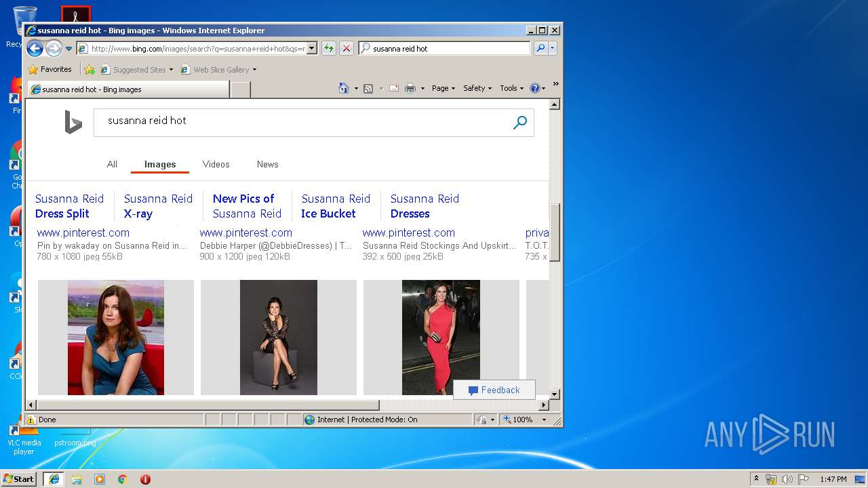The height and width of the screenshot is (488, 868).
Task: Click the IE Forward navigation button
Action: (x=54, y=48)
